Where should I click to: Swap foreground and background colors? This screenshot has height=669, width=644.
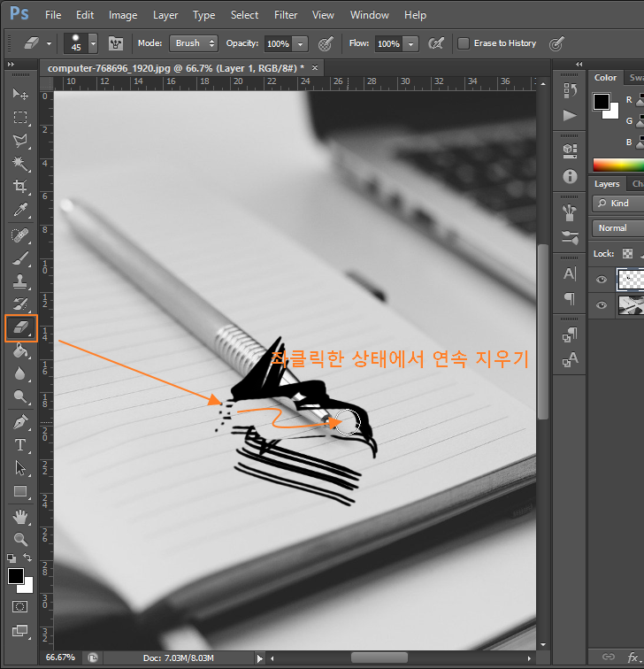point(27,557)
